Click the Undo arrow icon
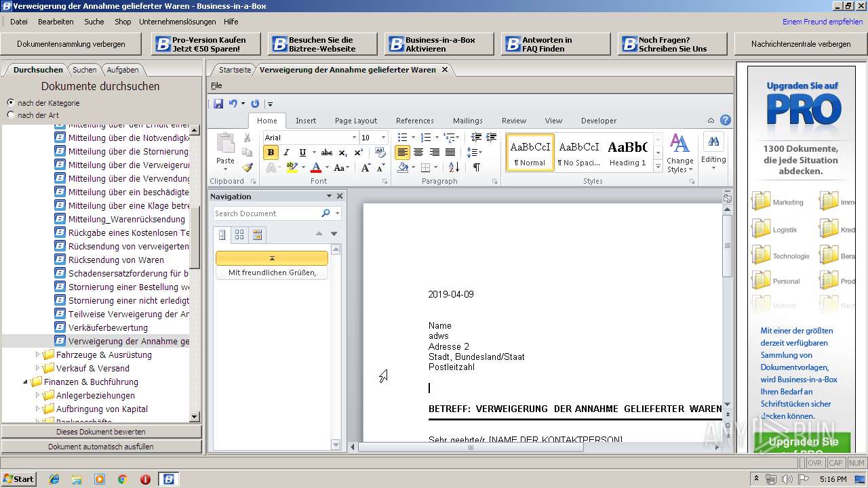This screenshot has height=488, width=868. 233,104
